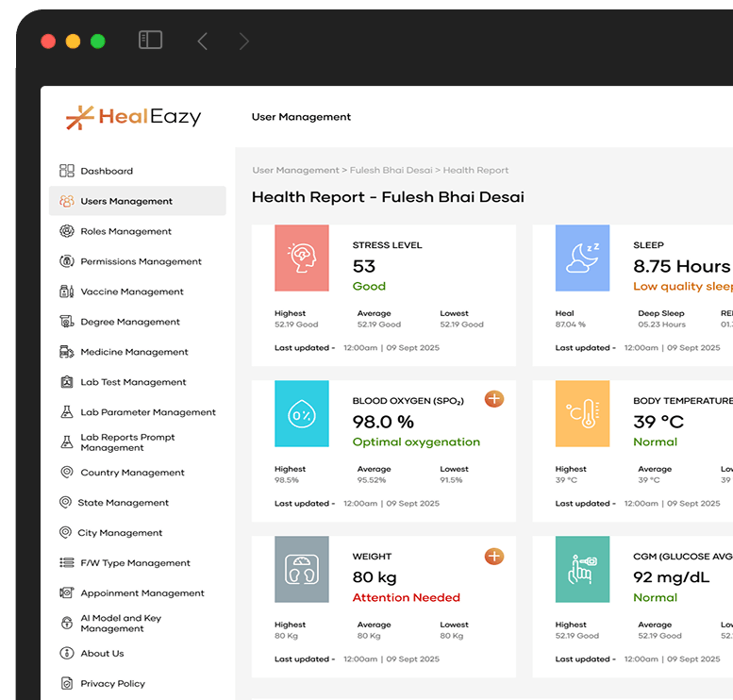Click Fulesh Bhai Desai breadcrumb link
Image resolution: width=733 pixels, height=700 pixels.
pos(391,171)
